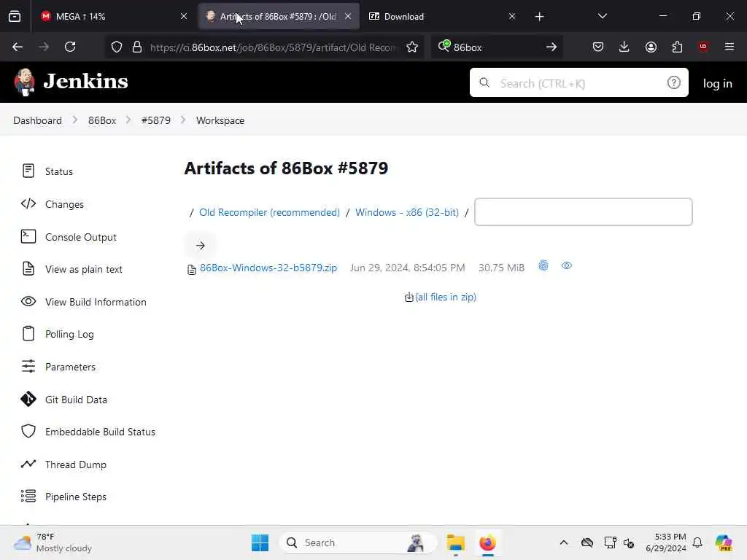747x560 pixels.
Task: Click Workspace in the breadcrumb
Action: click(x=220, y=120)
